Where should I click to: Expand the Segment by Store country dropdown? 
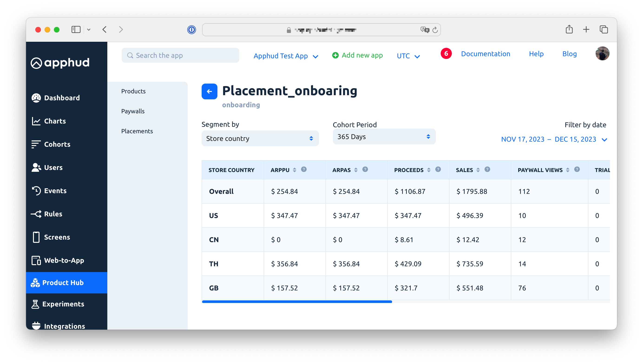point(260,138)
